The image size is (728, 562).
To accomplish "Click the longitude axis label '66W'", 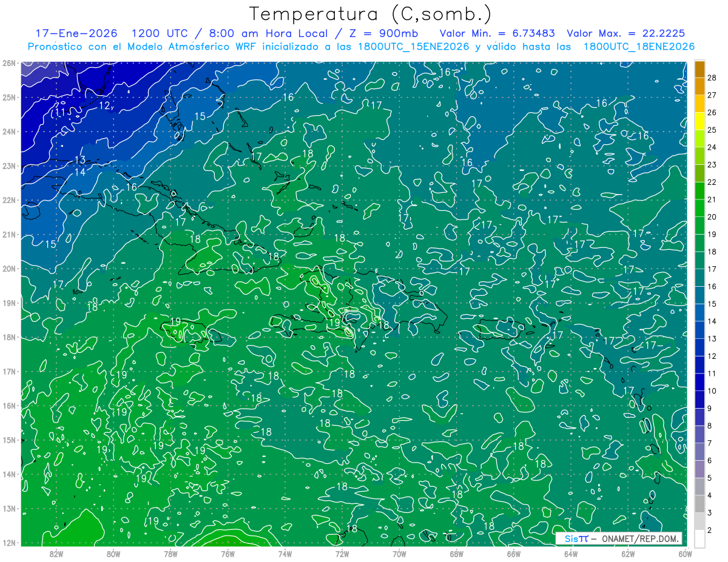I will click(x=513, y=554).
